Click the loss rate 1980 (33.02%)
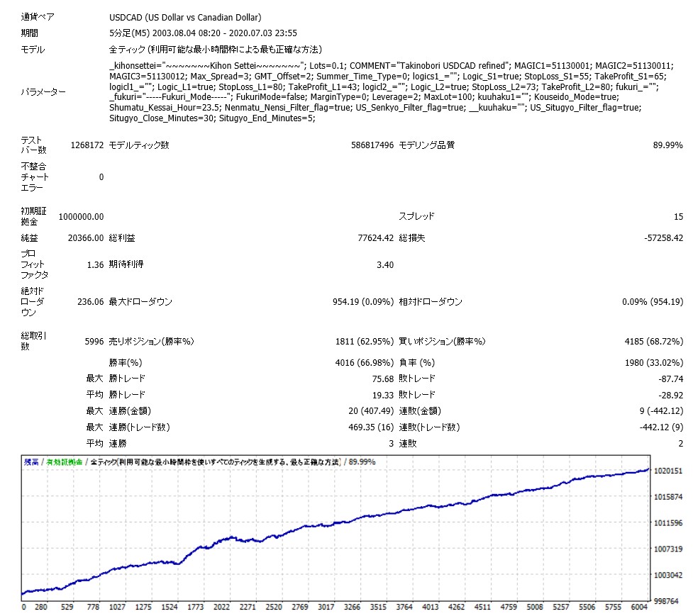This screenshot has width=693, height=616. click(x=654, y=363)
